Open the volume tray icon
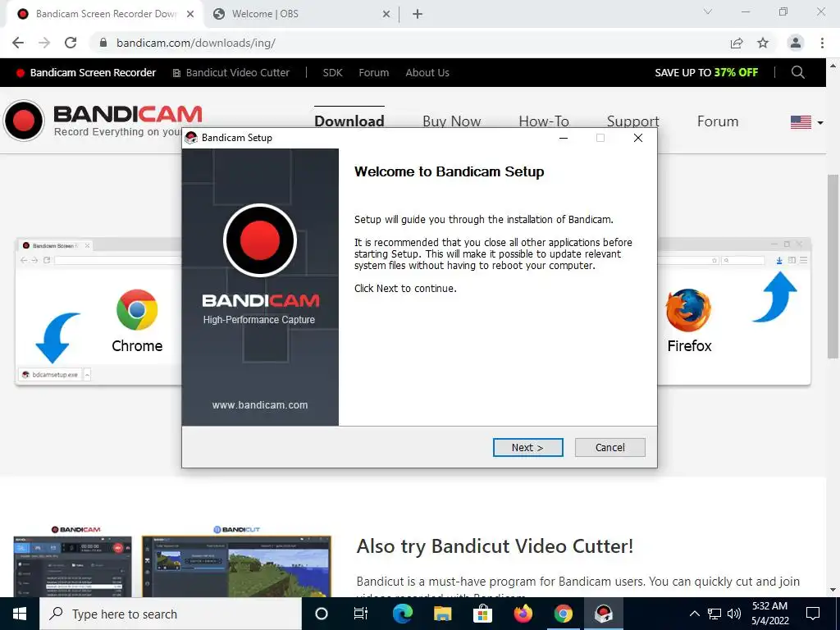 734,614
